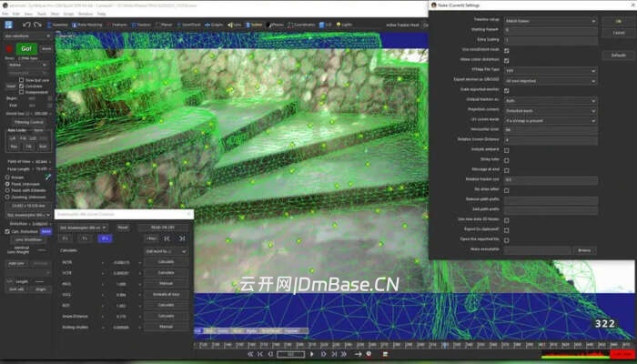The width and height of the screenshot is (637, 364).
Task: Open the Phases room
Action: coord(276,25)
